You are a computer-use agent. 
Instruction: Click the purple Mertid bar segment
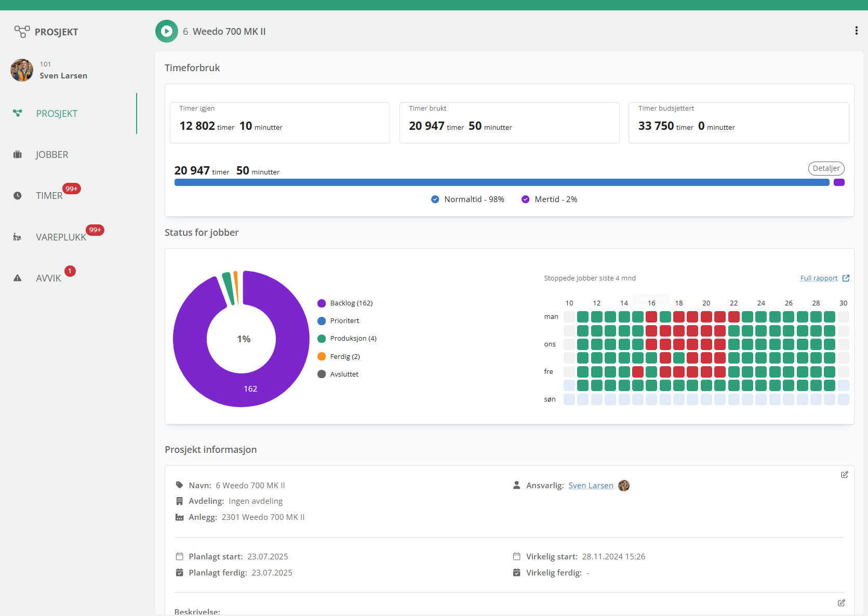click(x=839, y=182)
